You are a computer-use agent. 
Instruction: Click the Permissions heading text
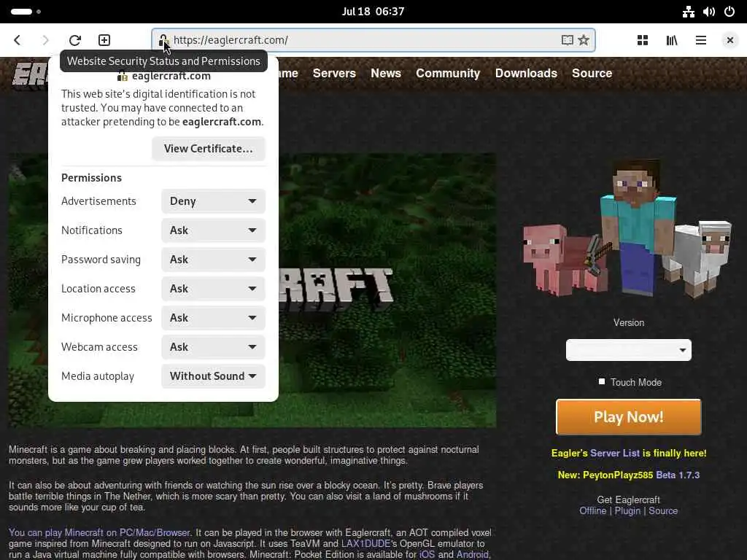[x=91, y=178]
